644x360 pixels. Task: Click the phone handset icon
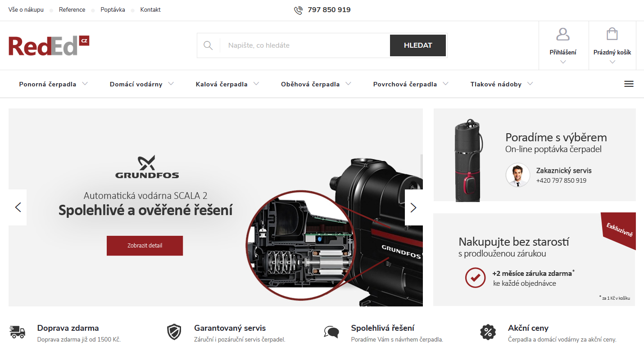[298, 10]
